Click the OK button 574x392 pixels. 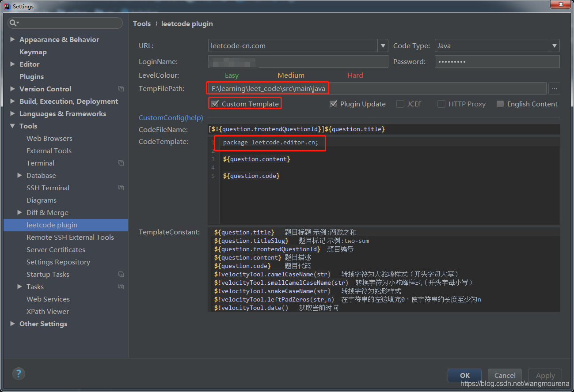click(464, 375)
